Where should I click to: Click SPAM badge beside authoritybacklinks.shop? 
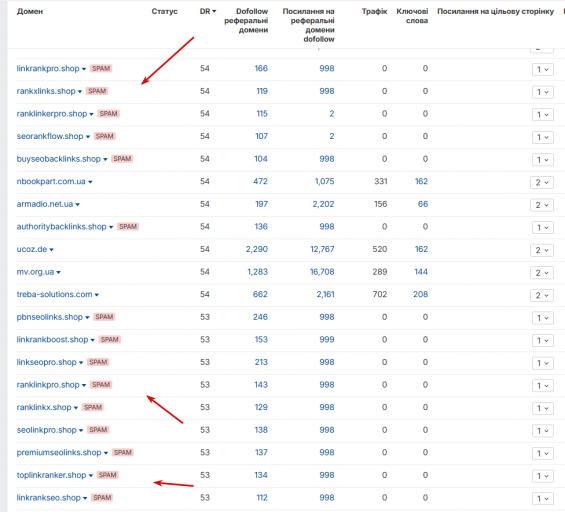(x=128, y=227)
